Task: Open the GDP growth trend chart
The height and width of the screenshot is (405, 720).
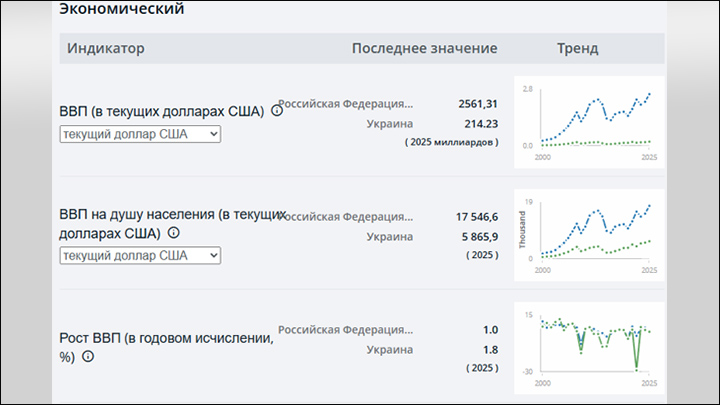Action: tap(589, 348)
